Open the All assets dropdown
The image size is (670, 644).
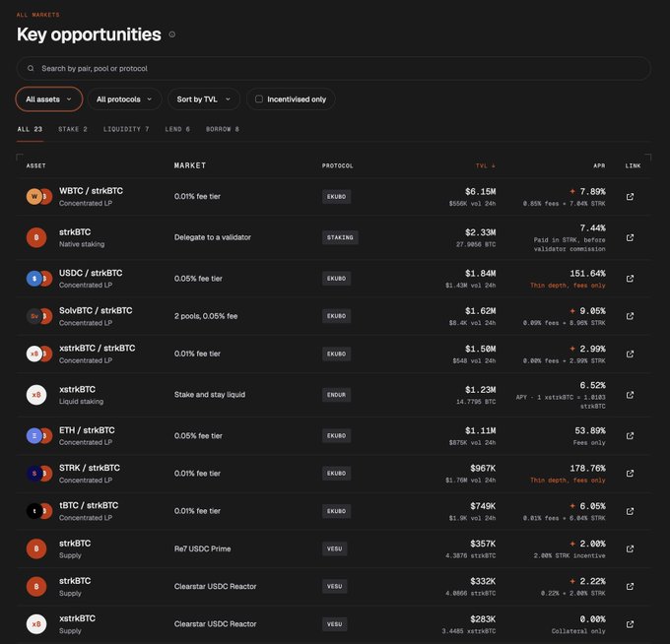[x=48, y=99]
